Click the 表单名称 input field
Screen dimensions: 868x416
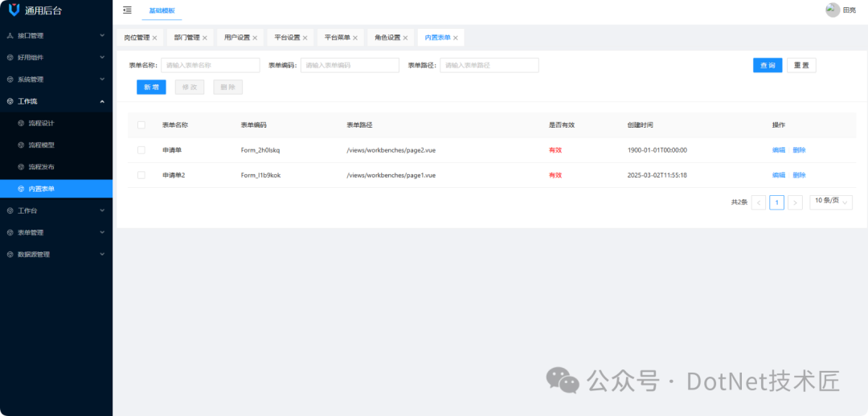tap(211, 65)
